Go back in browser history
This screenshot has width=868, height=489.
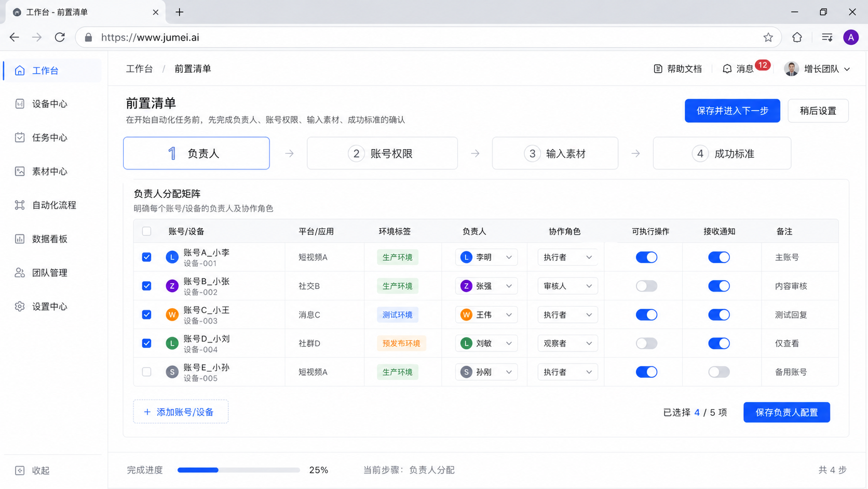click(x=15, y=37)
